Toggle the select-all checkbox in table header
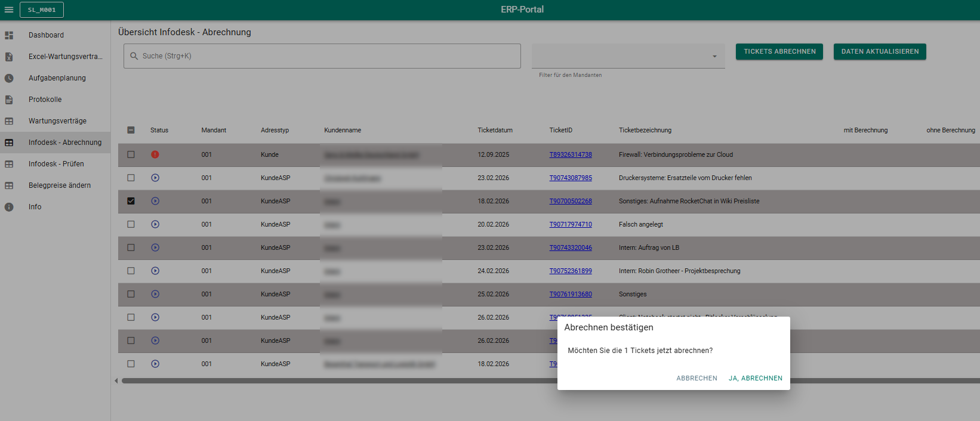The height and width of the screenshot is (421, 980). (131, 130)
